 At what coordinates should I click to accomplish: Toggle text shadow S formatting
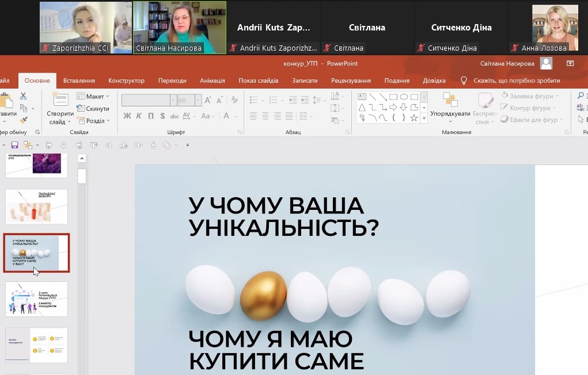tap(162, 116)
